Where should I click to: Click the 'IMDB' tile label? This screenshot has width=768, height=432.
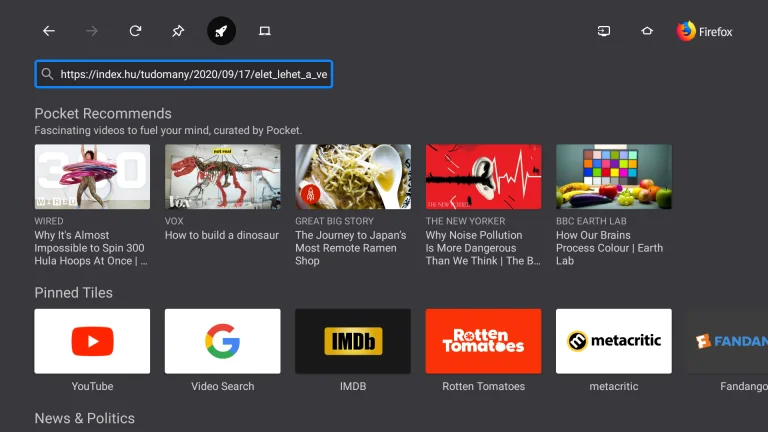point(353,386)
